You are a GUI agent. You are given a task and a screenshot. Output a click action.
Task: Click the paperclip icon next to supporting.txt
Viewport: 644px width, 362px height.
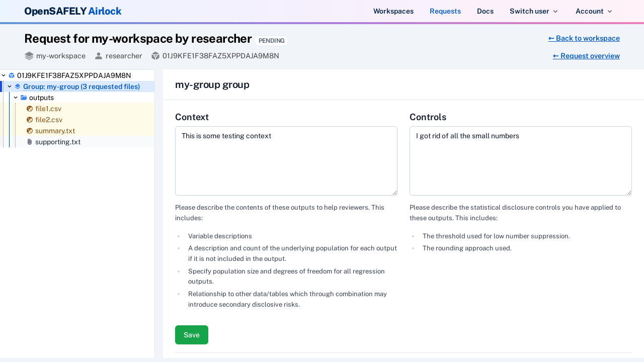coord(29,142)
